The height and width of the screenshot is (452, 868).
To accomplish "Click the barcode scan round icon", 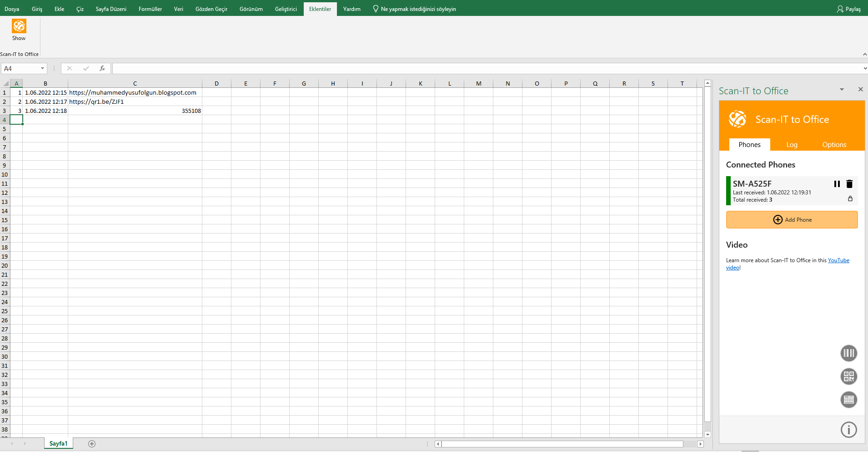I will [849, 353].
